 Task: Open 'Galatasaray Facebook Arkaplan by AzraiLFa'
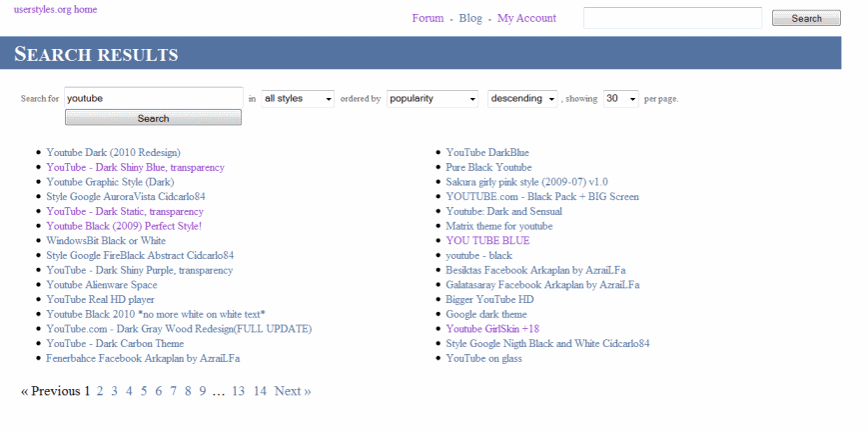(543, 285)
